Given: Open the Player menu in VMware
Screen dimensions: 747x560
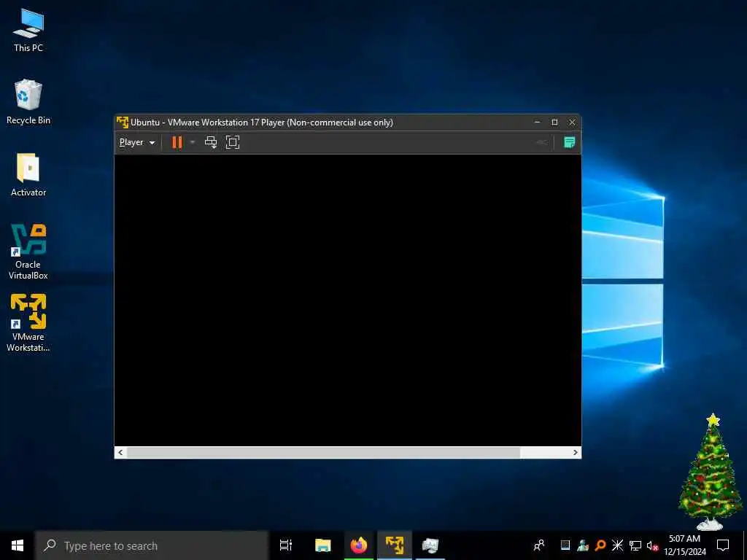Looking at the screenshot, I should (x=136, y=142).
